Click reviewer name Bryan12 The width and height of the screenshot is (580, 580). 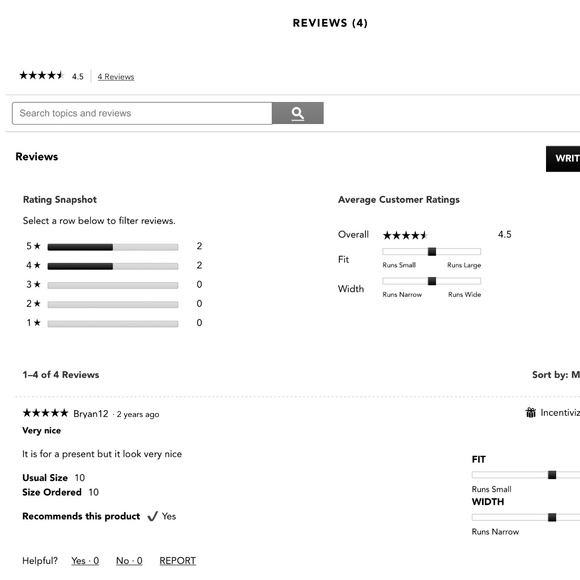click(91, 414)
